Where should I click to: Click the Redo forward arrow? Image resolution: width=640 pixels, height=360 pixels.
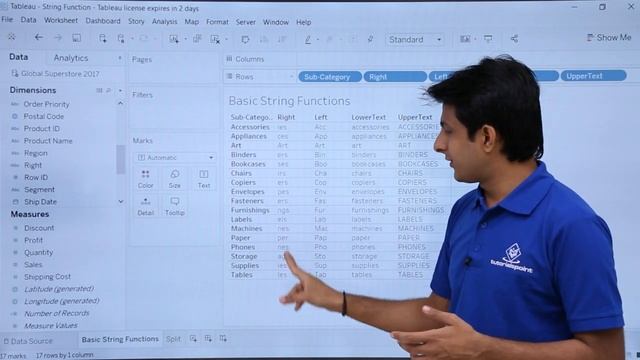point(58,38)
